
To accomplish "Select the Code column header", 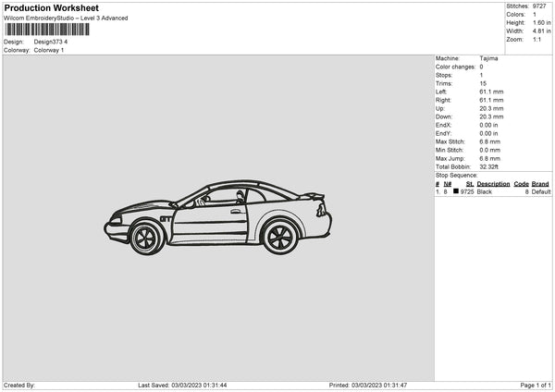I will (x=521, y=183).
